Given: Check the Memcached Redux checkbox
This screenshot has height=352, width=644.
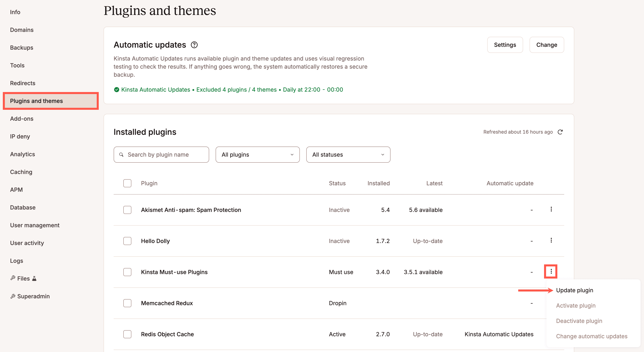Looking at the screenshot, I should coord(127,303).
